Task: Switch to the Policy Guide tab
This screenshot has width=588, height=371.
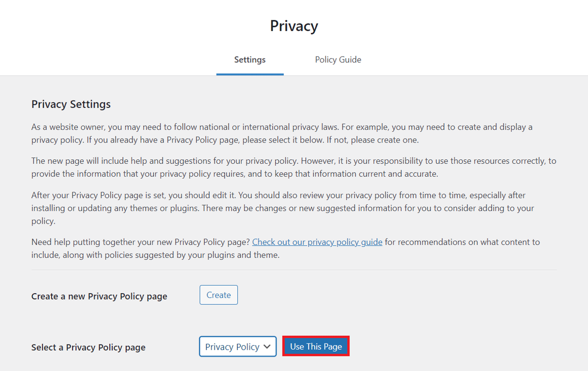Action: click(x=338, y=59)
